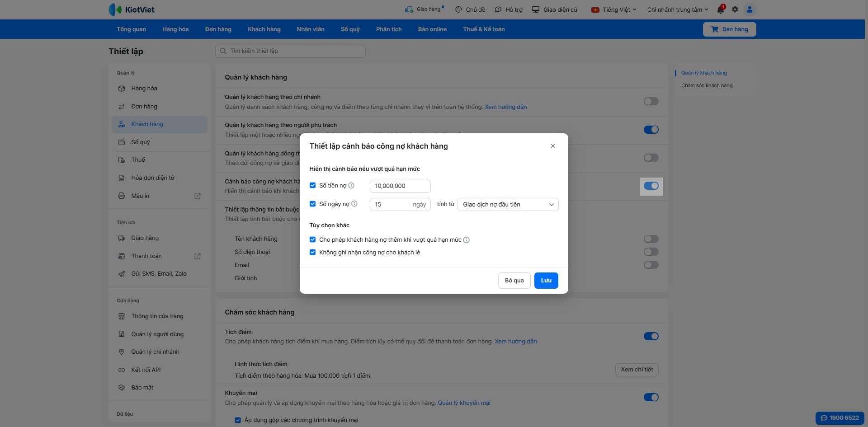This screenshot has width=868, height=427.
Task: Open the settings gear icon
Action: (x=735, y=9)
